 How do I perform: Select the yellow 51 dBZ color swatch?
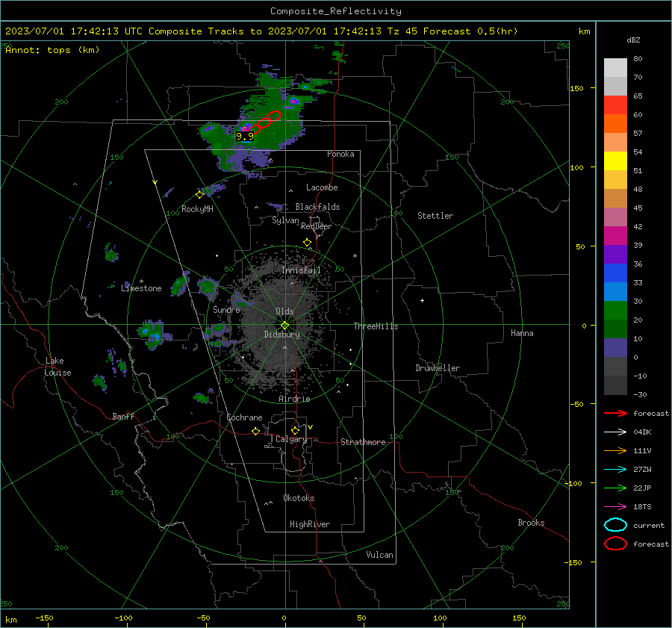(615, 161)
